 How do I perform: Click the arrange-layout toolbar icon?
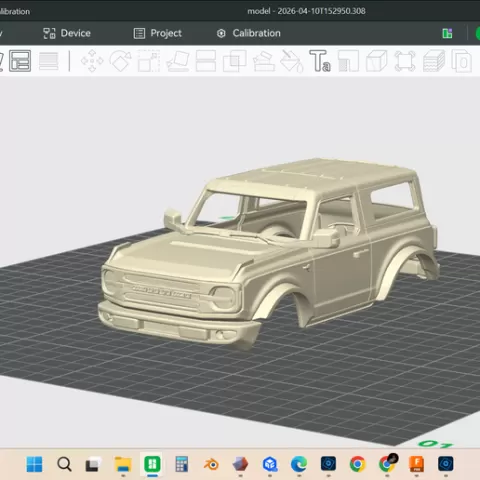pos(20,61)
